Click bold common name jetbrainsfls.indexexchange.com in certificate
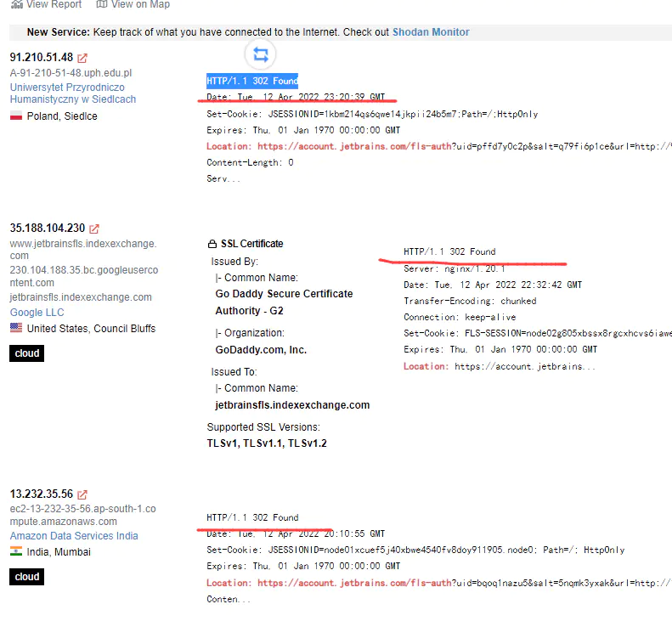The image size is (672, 638). (x=292, y=405)
